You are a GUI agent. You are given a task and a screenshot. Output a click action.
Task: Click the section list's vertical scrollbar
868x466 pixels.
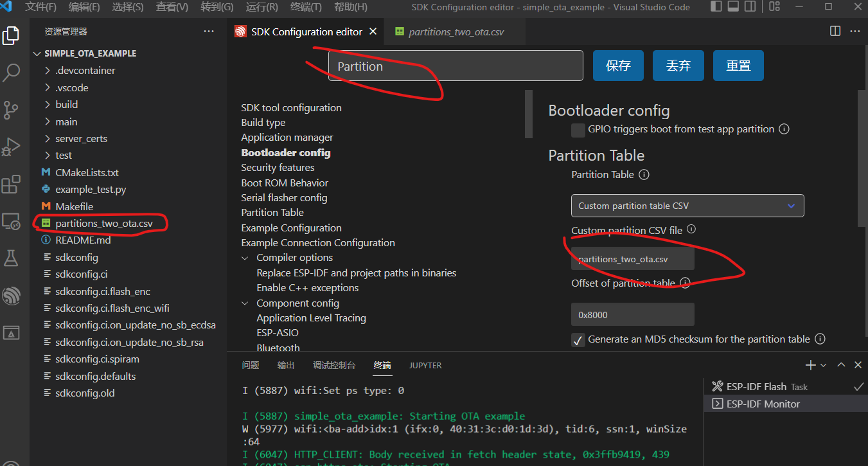(x=529, y=114)
